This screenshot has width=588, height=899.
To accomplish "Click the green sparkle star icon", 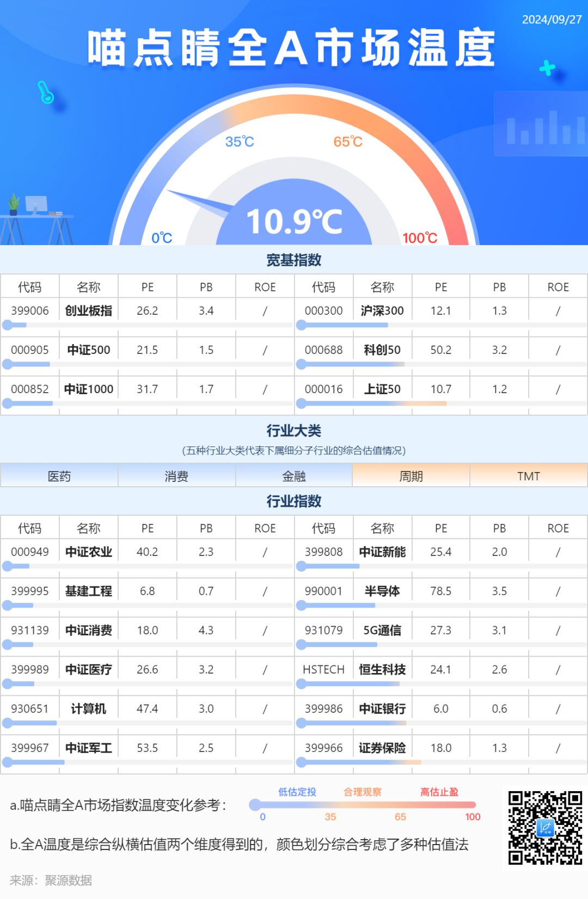I will pyautogui.click(x=547, y=68).
